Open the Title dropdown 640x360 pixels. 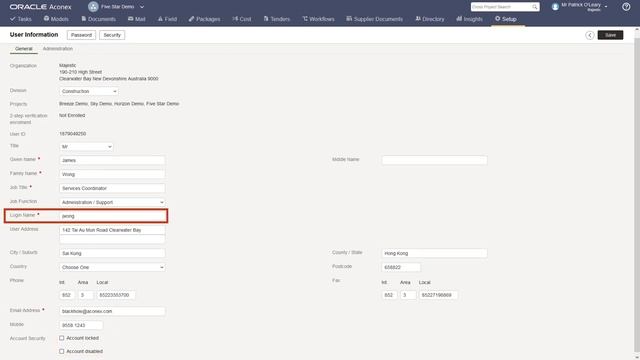(x=86, y=147)
